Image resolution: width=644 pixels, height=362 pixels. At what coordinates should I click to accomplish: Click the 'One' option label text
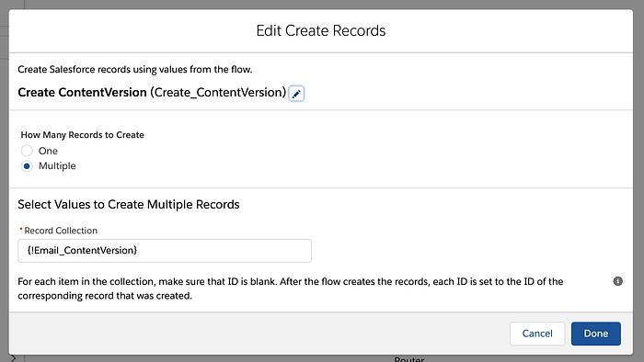coord(48,151)
